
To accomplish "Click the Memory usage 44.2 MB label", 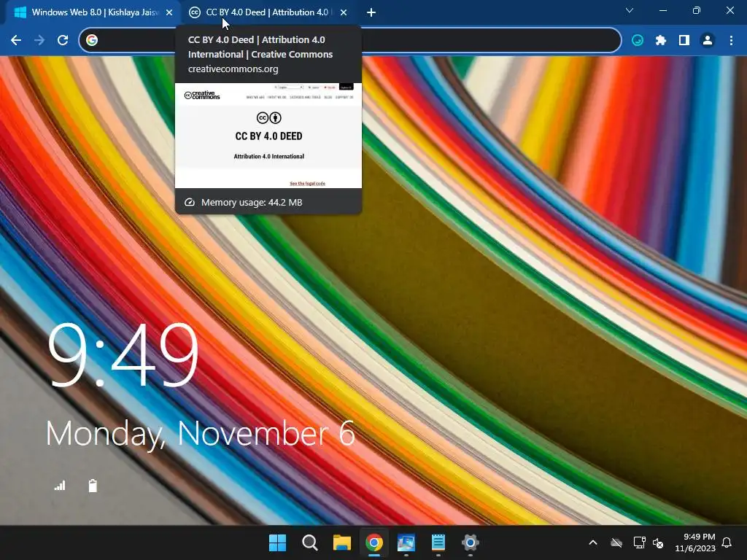I will (x=252, y=203).
